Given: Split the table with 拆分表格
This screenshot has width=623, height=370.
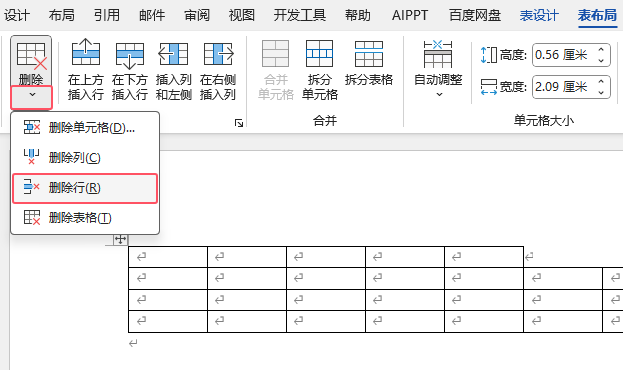Looking at the screenshot, I should tap(369, 63).
